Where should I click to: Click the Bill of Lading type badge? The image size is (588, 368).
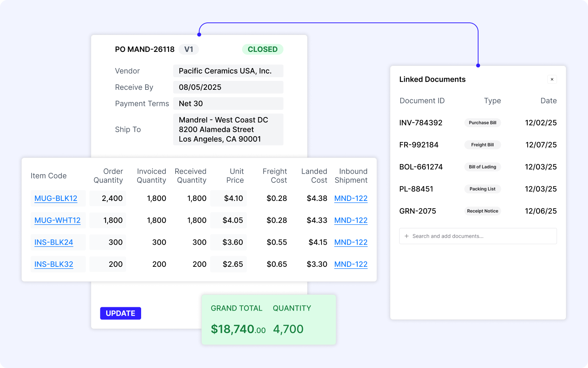pyautogui.click(x=483, y=167)
